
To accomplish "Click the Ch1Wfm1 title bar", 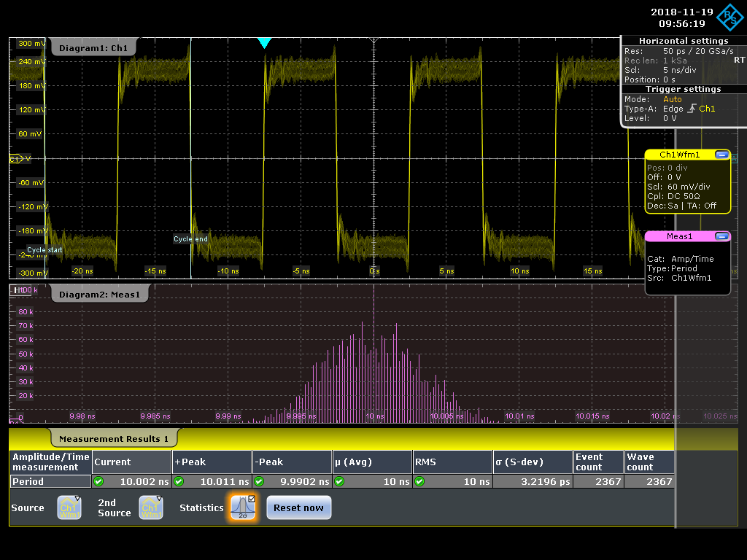I will (x=679, y=155).
